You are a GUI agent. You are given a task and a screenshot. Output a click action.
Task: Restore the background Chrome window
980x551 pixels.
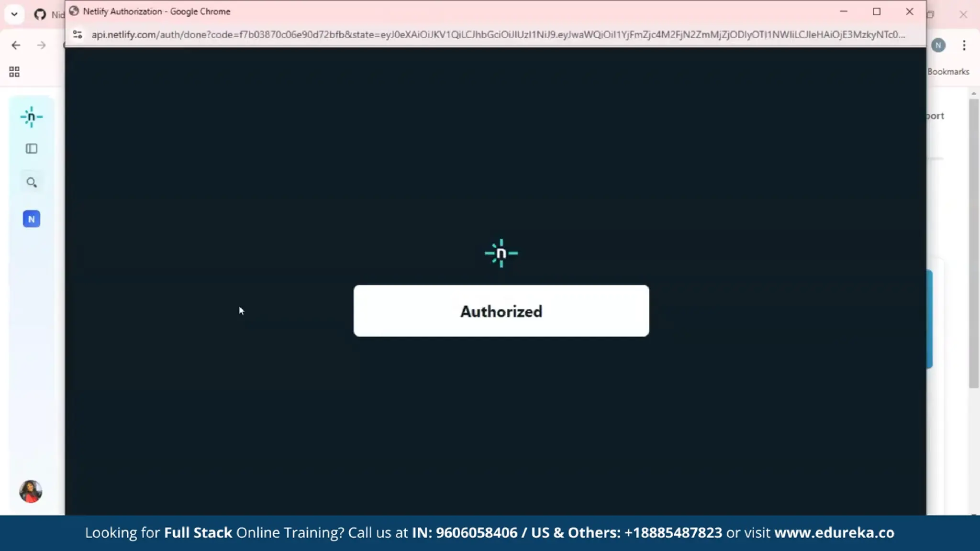point(931,14)
